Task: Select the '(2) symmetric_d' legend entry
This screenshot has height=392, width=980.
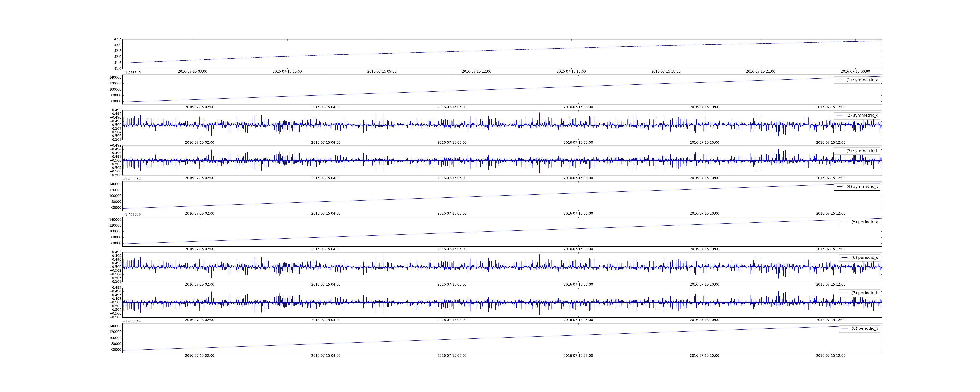Action: point(862,115)
